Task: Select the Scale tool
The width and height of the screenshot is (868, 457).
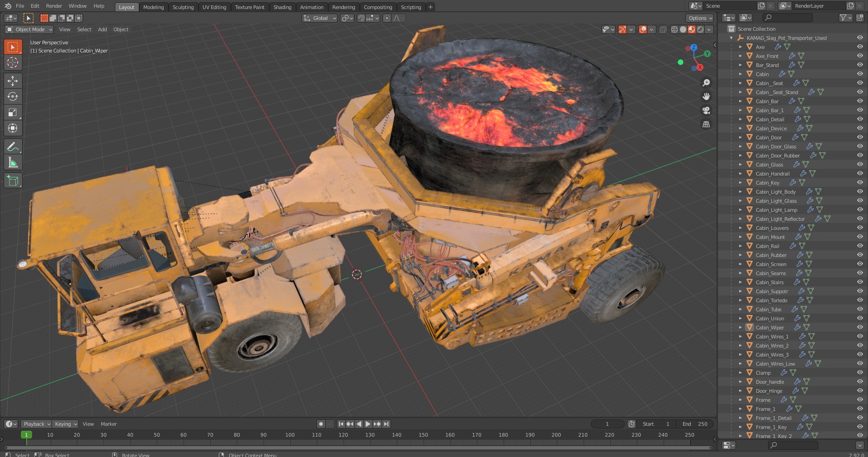Action: (13, 112)
